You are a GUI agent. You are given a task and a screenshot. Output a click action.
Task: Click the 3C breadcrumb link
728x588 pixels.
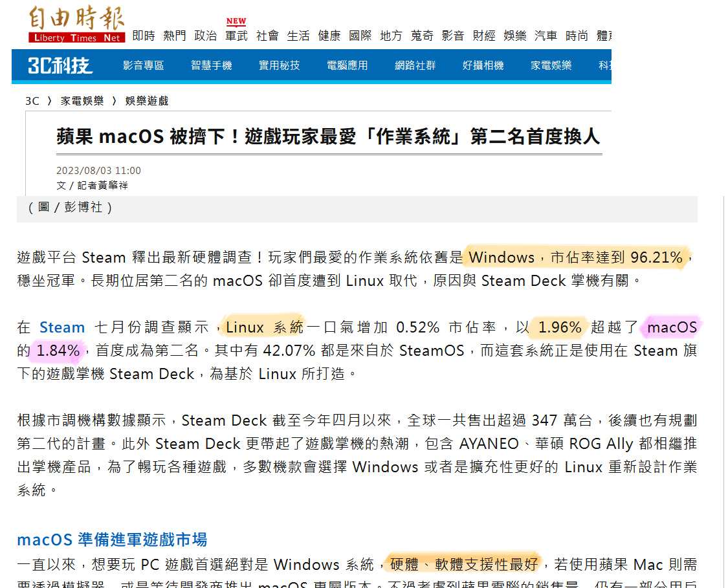[32, 101]
